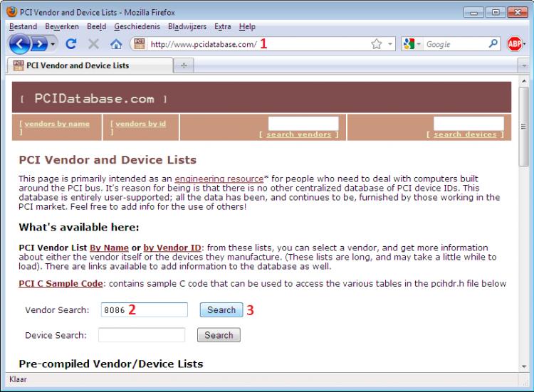Click the 'What's available here:' heading
Viewport: 534px width, 392px height.
coord(79,228)
